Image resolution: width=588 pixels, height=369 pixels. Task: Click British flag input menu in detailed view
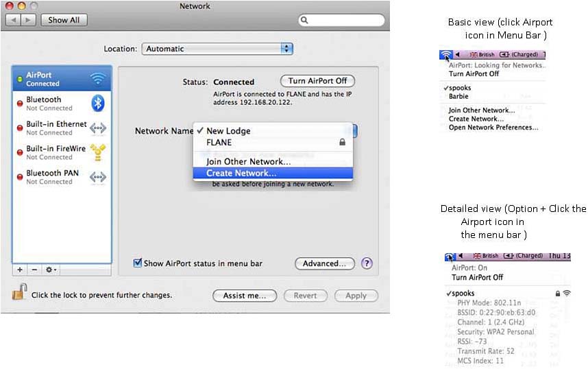tap(486, 256)
